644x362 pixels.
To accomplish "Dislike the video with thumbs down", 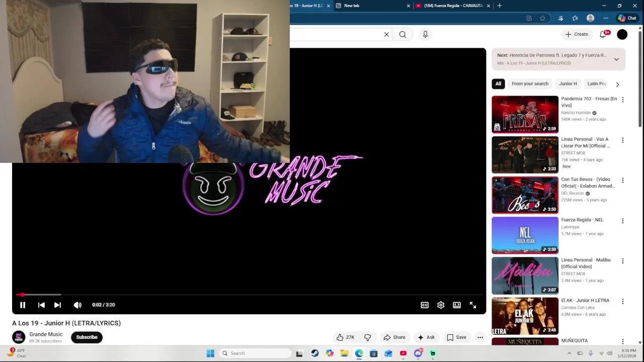I will [368, 337].
